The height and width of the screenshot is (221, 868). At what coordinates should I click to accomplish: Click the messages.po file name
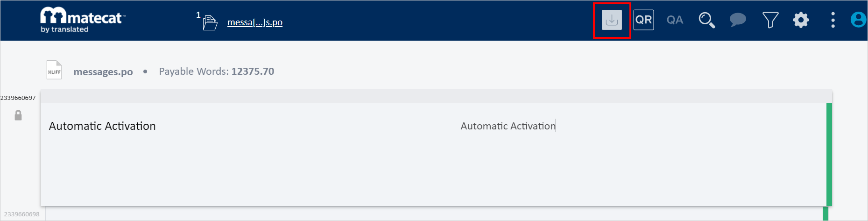[103, 72]
